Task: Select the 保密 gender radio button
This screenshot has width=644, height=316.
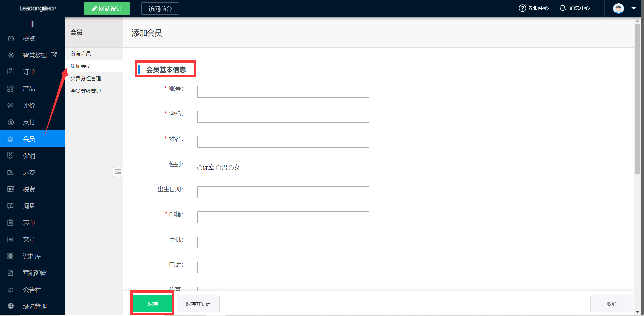Action: [200, 168]
